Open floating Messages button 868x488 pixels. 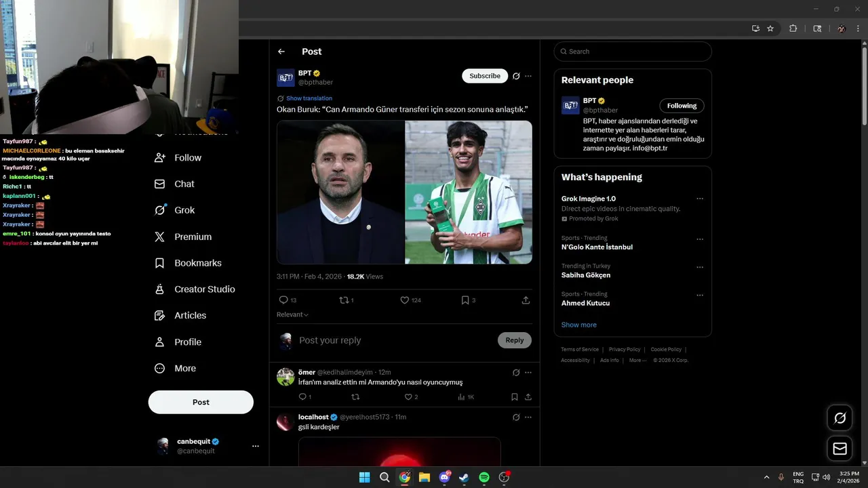840,449
